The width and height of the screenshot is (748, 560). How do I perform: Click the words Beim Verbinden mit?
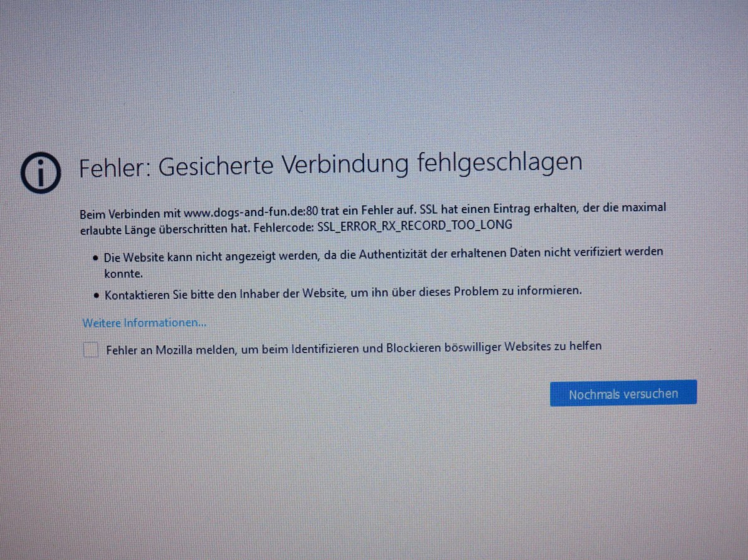coord(130,214)
